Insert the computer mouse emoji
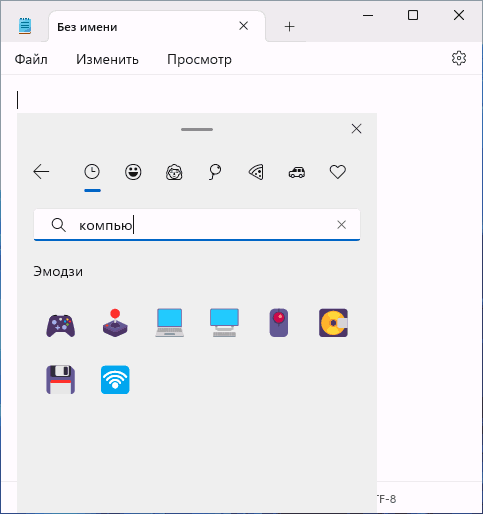Screen dimensions: 483x514 279,323
